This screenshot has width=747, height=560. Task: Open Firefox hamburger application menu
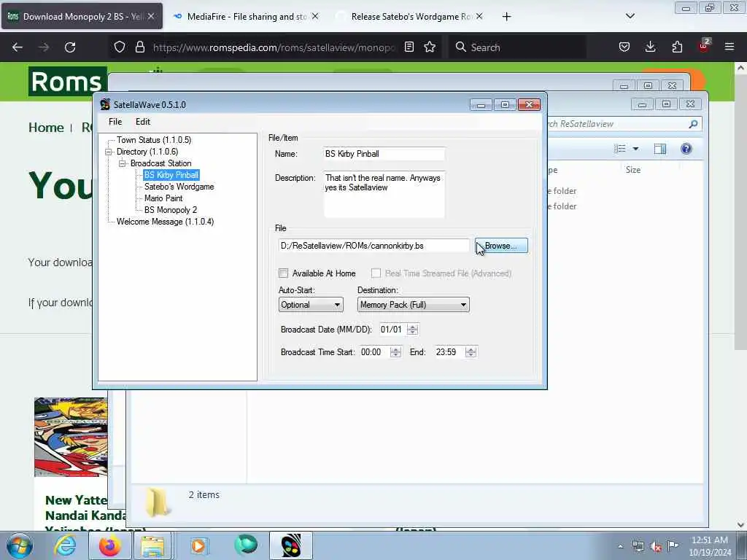click(x=729, y=47)
